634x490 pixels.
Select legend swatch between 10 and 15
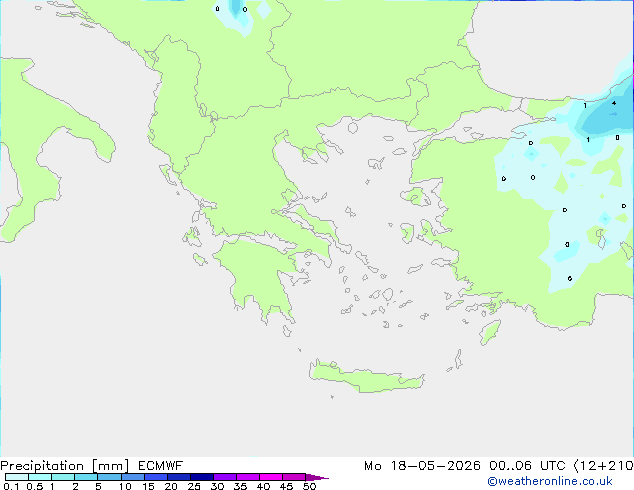click(133, 477)
